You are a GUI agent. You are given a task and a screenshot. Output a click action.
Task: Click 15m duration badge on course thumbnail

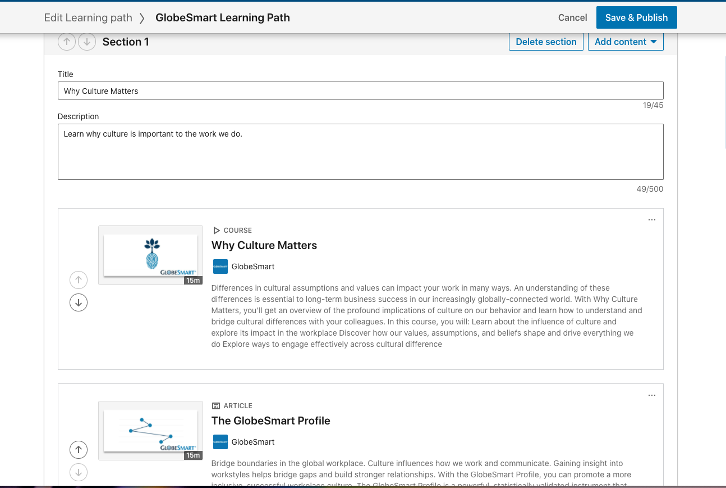click(193, 281)
